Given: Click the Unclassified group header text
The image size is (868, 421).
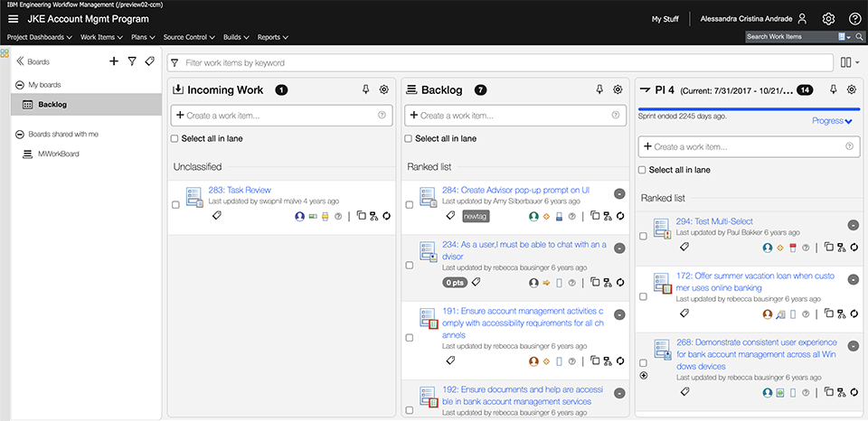Looking at the screenshot, I should (x=198, y=166).
